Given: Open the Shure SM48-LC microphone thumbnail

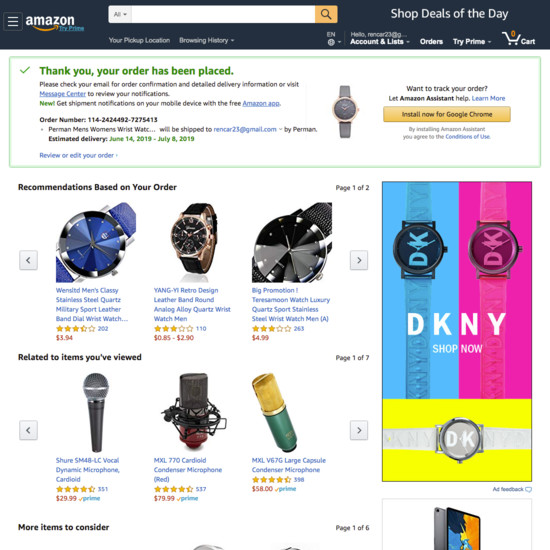Looking at the screenshot, I should click(x=96, y=412).
